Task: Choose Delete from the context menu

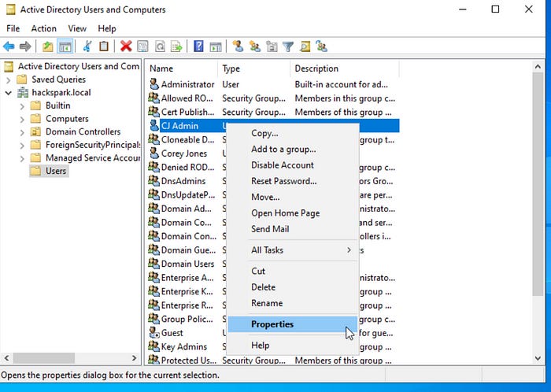Action: pos(292,287)
